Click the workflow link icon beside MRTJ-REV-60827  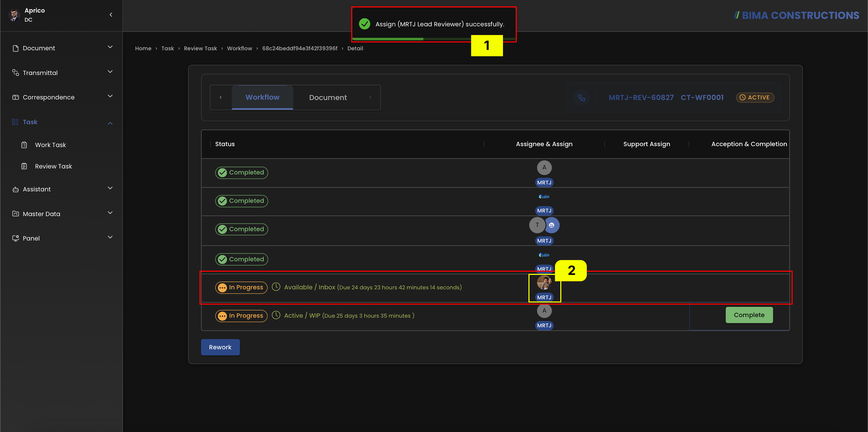(581, 98)
